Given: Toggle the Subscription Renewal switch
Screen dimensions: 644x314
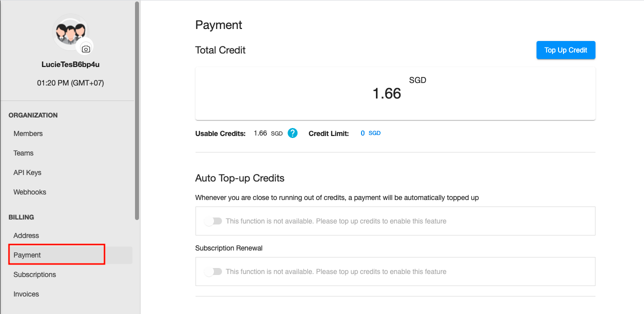Looking at the screenshot, I should [213, 271].
